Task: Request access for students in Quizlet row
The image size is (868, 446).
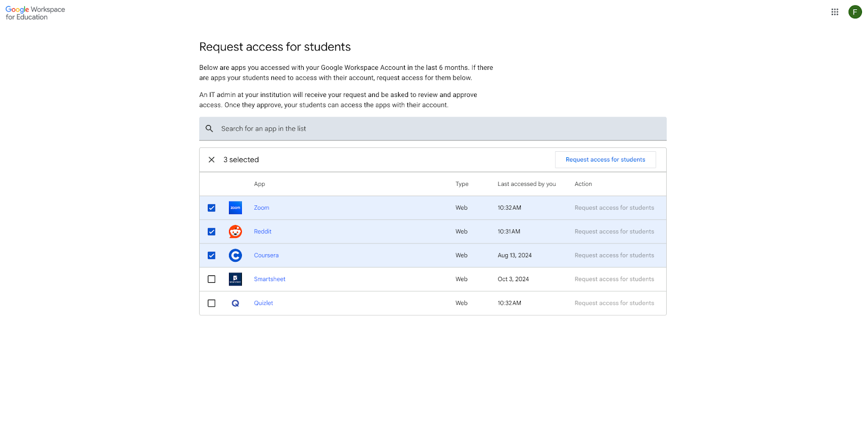Action: [614, 303]
